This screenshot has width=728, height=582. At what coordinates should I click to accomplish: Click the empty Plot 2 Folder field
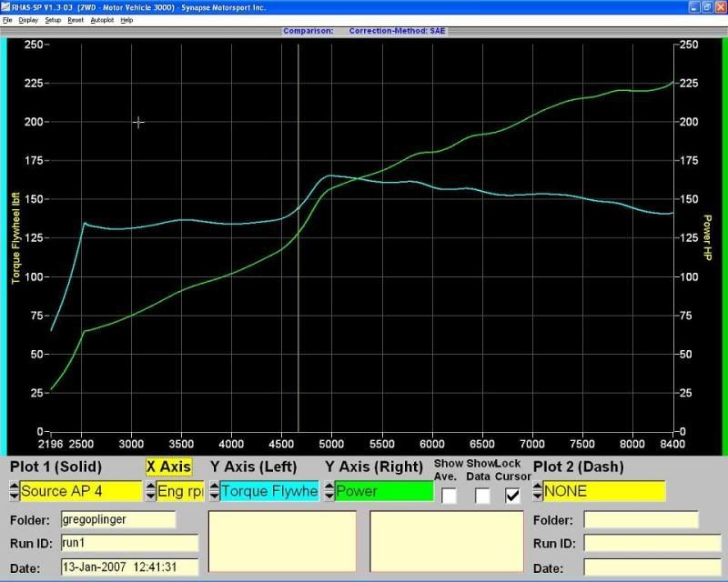coord(641,520)
